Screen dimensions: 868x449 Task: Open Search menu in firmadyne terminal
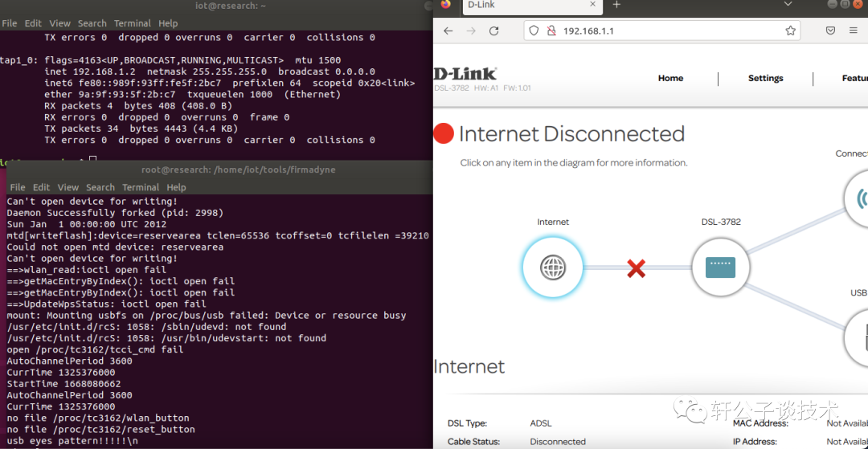point(100,187)
